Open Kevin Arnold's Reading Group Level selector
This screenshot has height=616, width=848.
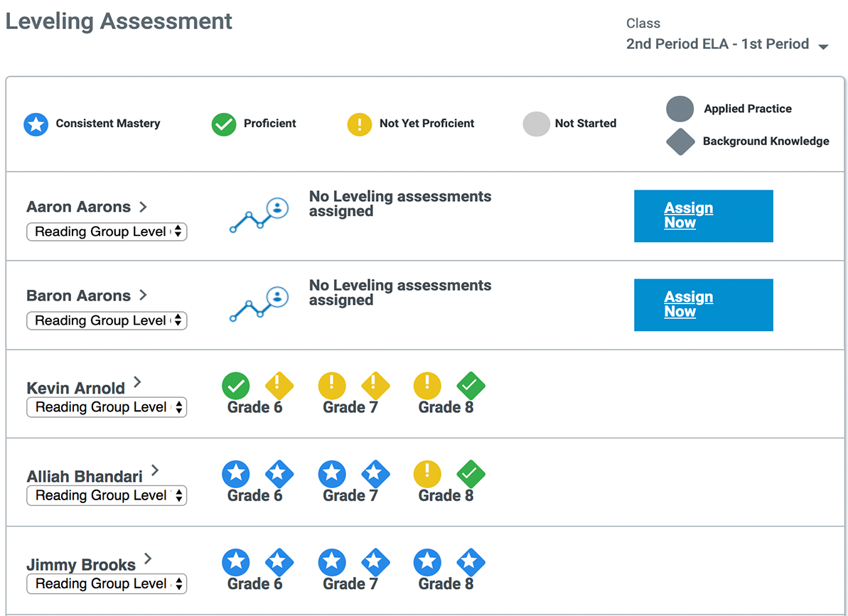click(106, 407)
